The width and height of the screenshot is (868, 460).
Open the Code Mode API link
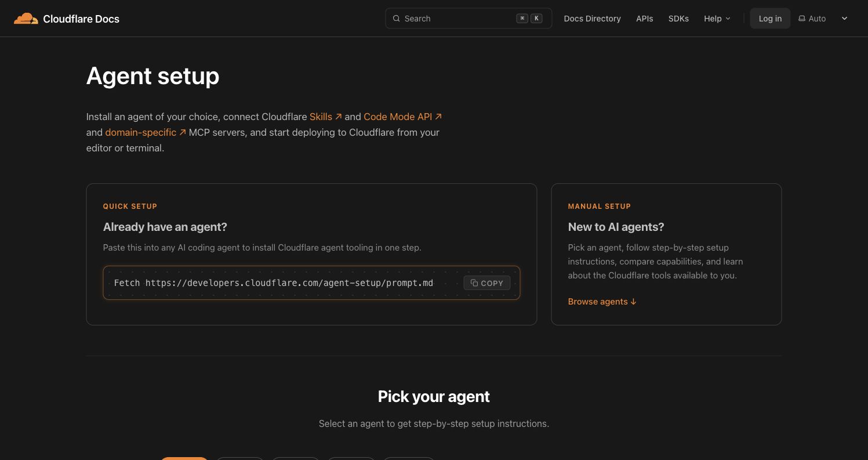pyautogui.click(x=403, y=117)
